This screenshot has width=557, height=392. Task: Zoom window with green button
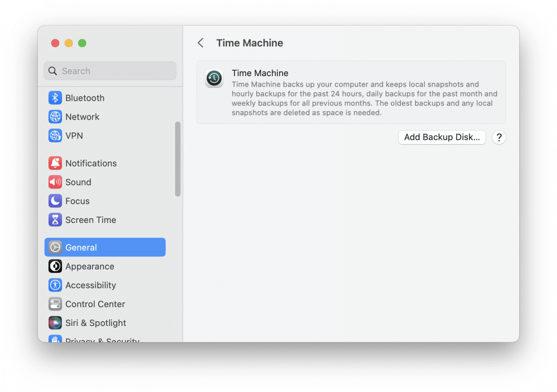(x=82, y=43)
